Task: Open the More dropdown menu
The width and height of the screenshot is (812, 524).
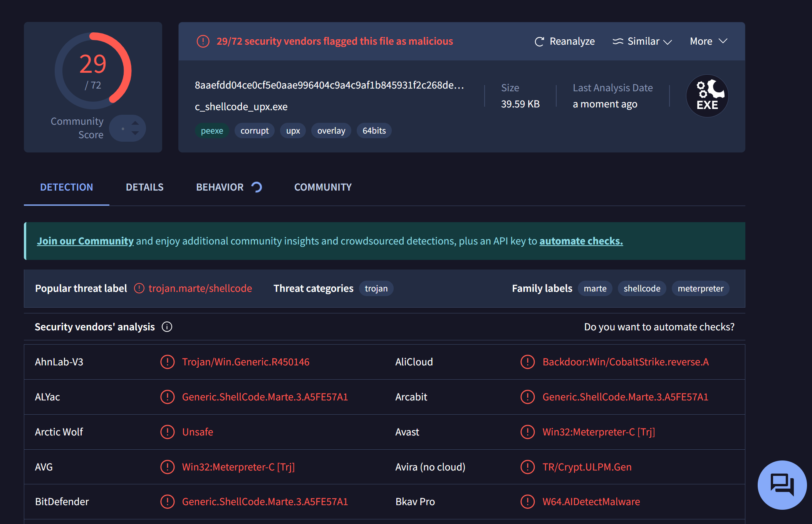Action: 708,42
